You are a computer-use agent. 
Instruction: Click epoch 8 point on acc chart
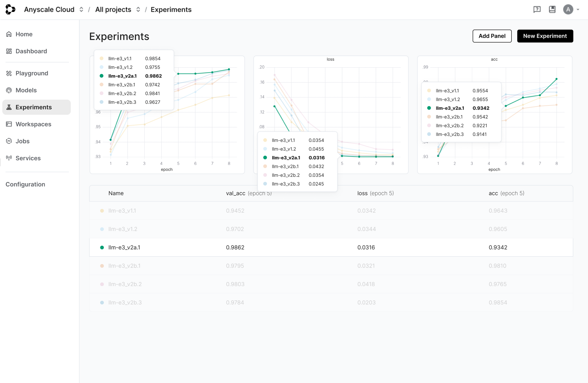pos(556,79)
